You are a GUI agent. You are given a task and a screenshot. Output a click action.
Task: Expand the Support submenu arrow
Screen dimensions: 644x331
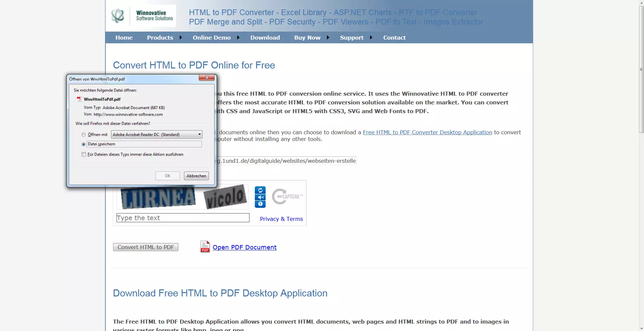pyautogui.click(x=371, y=38)
